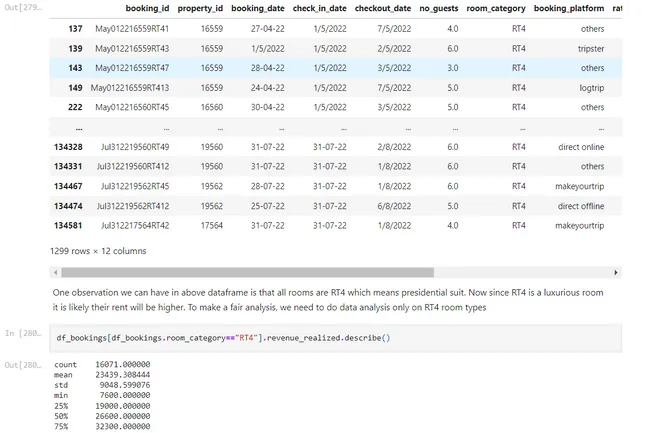Viewport: 650px width, 433px height.
Task: Click the std value 9048.599076
Action: (x=125, y=385)
